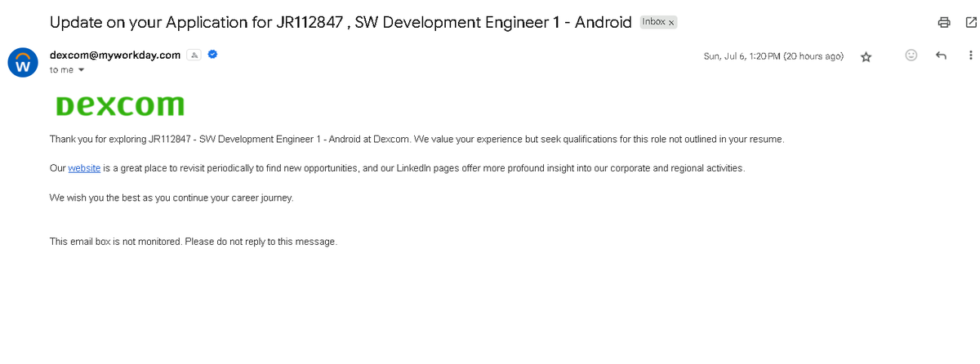Click 'We wish you the best' sentence
Screen dimensions: 980x364
171,198
